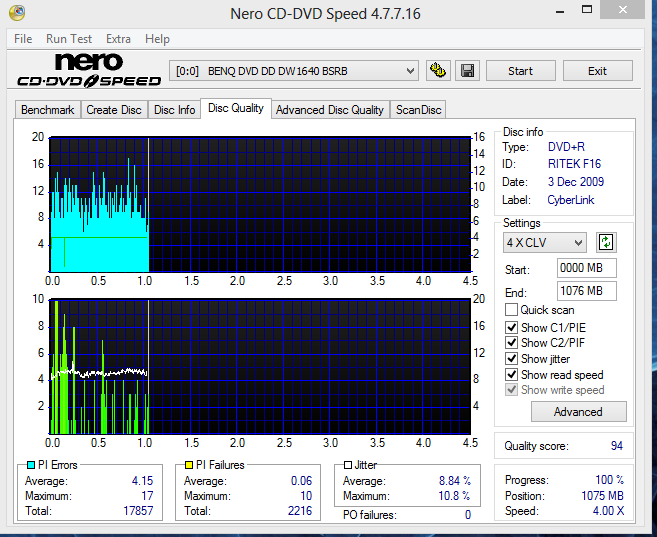The image size is (657, 537).
Task: Click the PO failures value 0
Action: (x=468, y=515)
